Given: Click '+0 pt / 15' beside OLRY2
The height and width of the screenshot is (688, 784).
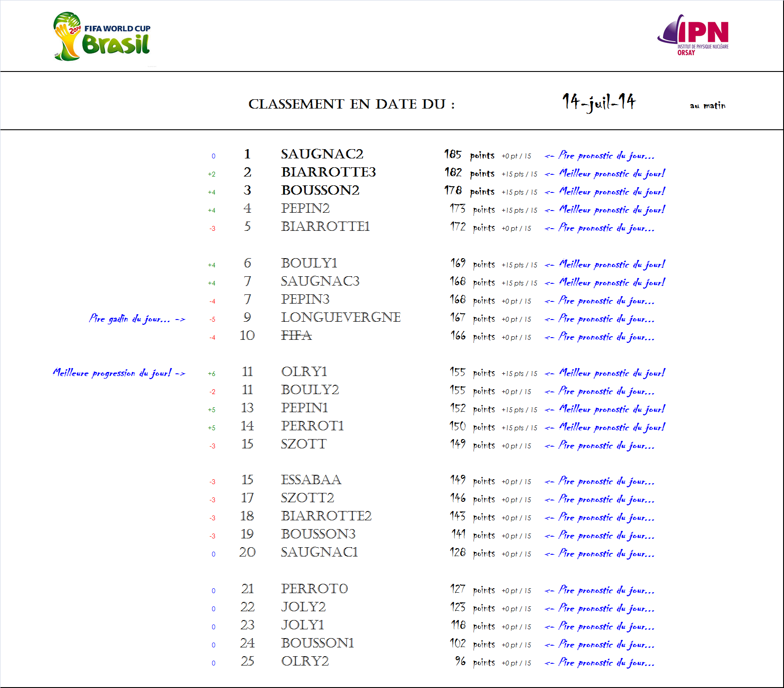Looking at the screenshot, I should click(x=516, y=663).
